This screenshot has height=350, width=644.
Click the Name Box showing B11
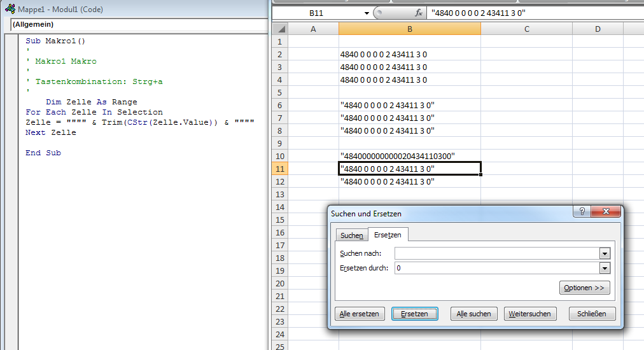pos(316,13)
